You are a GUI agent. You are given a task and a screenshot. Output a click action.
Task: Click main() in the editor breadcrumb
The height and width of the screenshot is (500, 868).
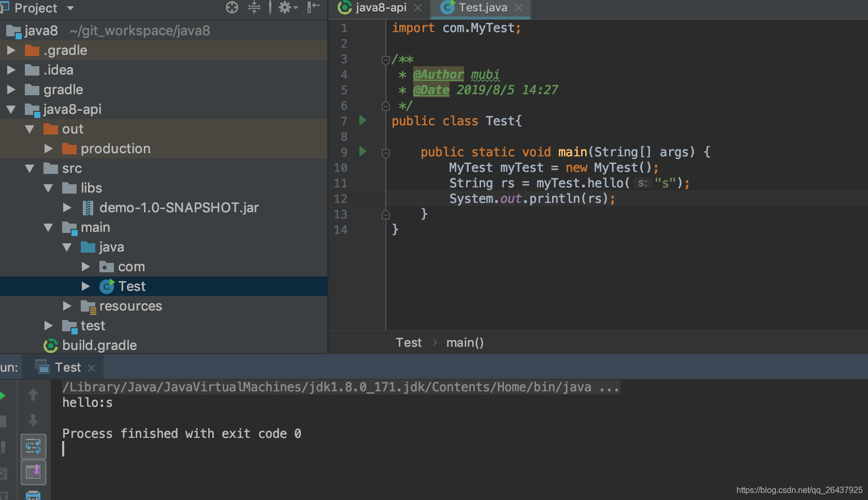(465, 343)
